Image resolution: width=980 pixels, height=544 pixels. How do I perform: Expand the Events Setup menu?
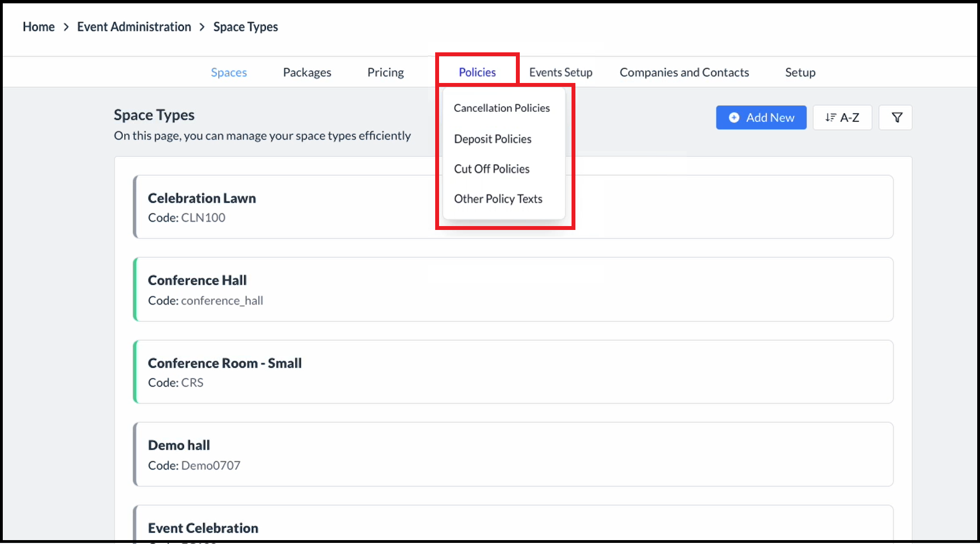tap(560, 72)
